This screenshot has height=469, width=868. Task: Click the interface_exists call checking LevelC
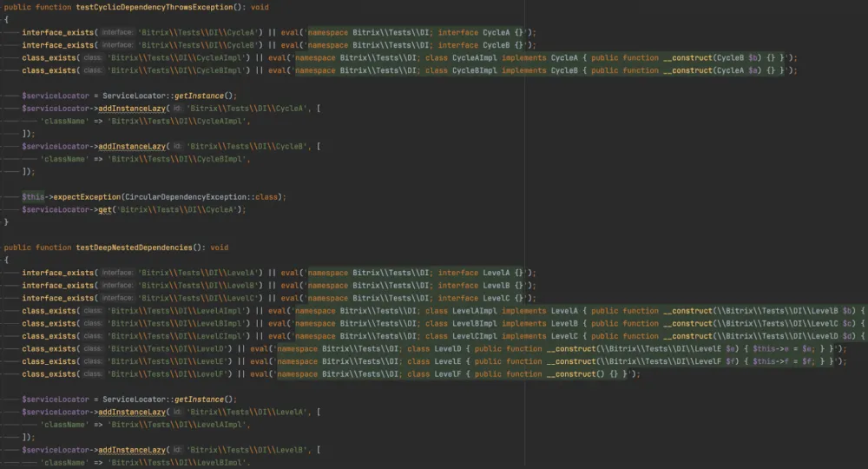56,298
